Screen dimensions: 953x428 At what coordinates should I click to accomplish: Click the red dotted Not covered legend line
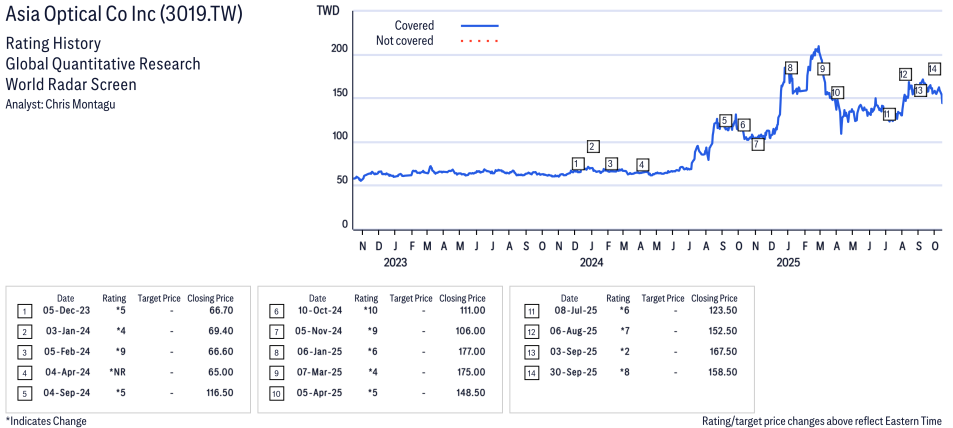click(479, 41)
